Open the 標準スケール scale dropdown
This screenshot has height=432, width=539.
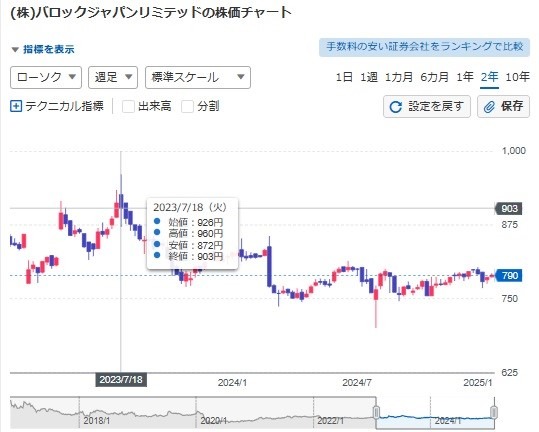click(x=198, y=78)
